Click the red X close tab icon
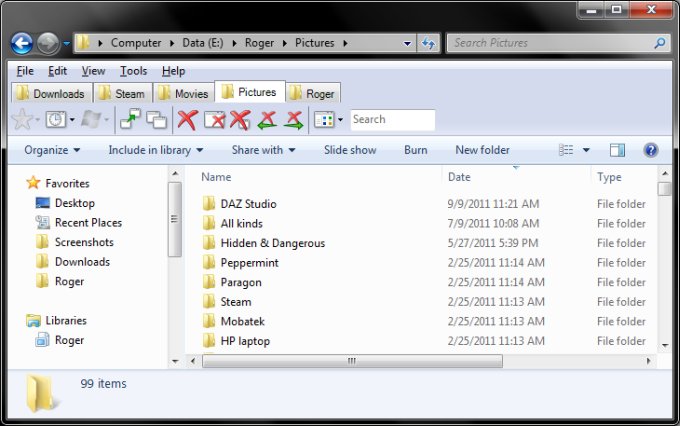Image resolution: width=680 pixels, height=426 pixels. 187,120
